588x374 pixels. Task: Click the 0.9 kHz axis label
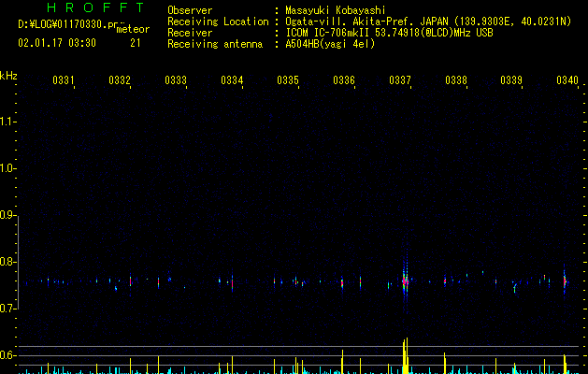pyautogui.click(x=8, y=215)
